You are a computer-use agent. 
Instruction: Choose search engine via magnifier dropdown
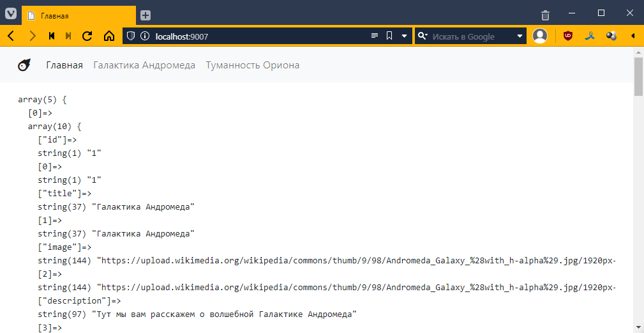coord(423,36)
